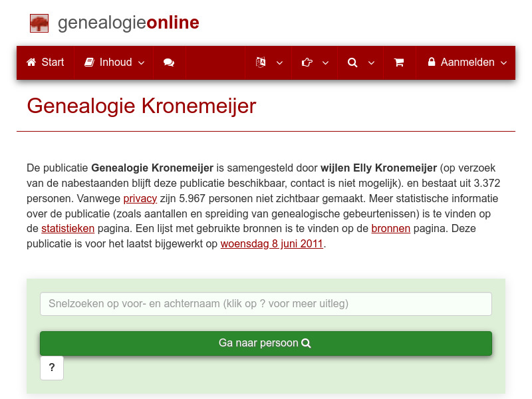Click the genealogieonline tree logo
Screen dimensions: 532x399
(x=39, y=23)
